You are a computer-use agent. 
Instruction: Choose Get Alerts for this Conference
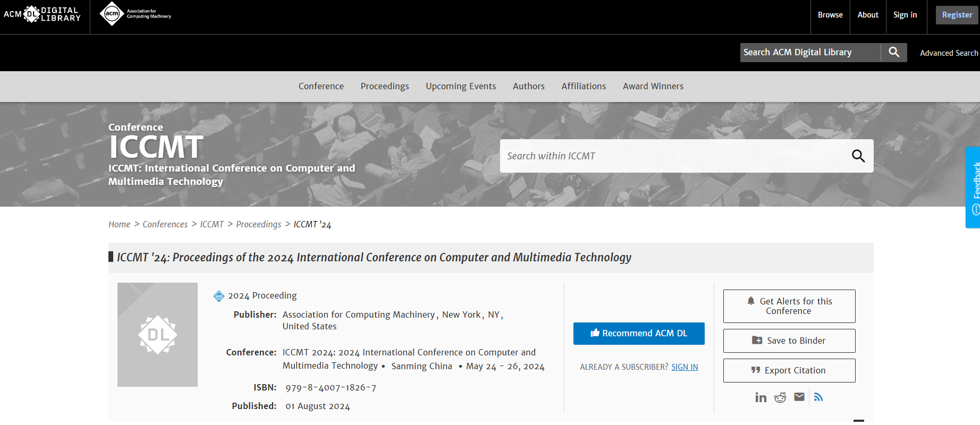[789, 306]
